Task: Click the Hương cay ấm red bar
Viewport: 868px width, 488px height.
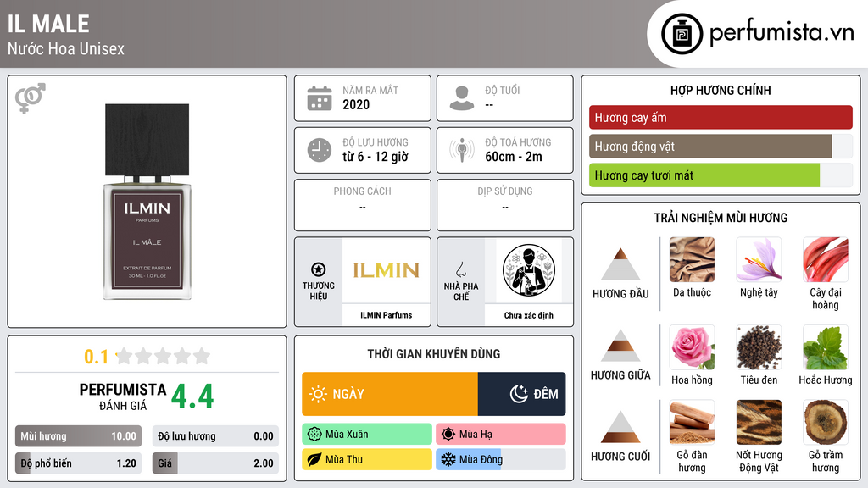Action: coord(721,117)
